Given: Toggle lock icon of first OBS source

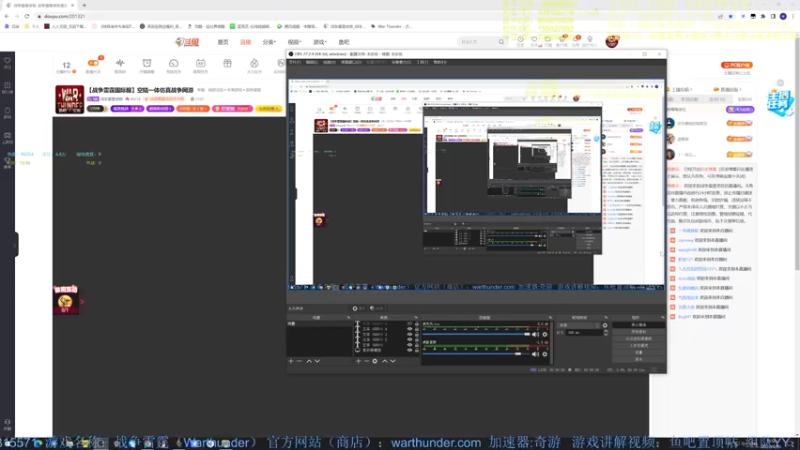Looking at the screenshot, I should pyautogui.click(x=417, y=324).
